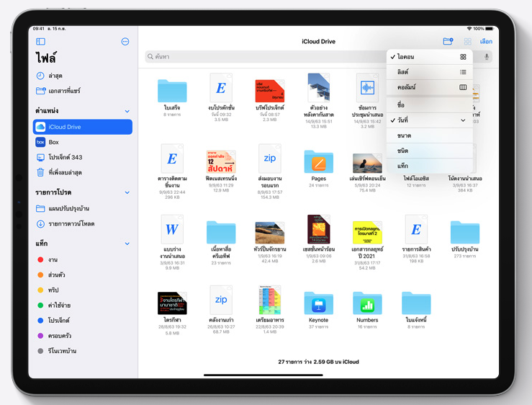Sort by ชื่อ name in menu
This screenshot has width=532, height=405.
tap(430, 105)
